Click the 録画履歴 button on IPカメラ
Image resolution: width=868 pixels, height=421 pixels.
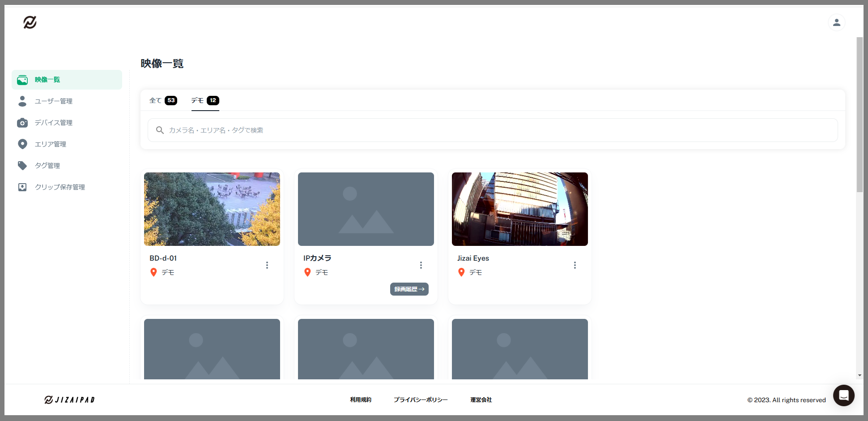click(409, 289)
